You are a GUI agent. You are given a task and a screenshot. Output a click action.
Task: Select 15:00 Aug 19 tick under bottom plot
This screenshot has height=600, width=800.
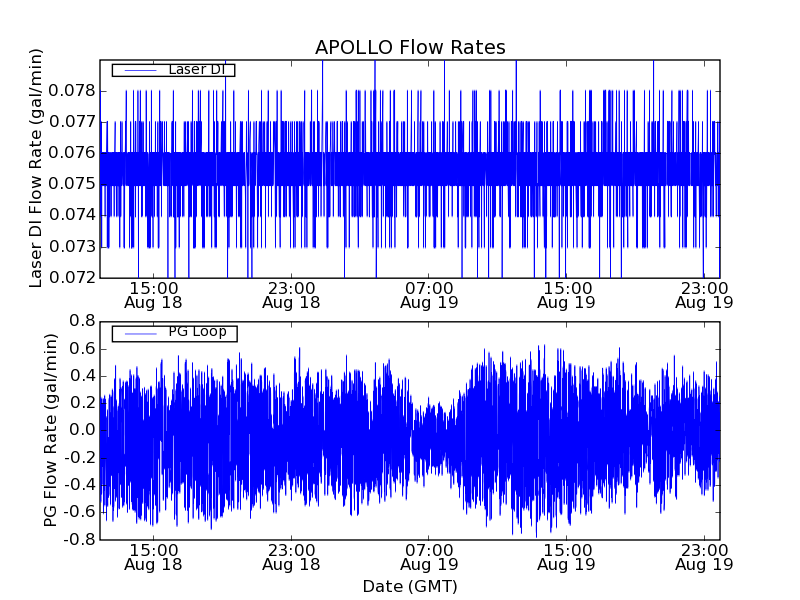[567, 557]
